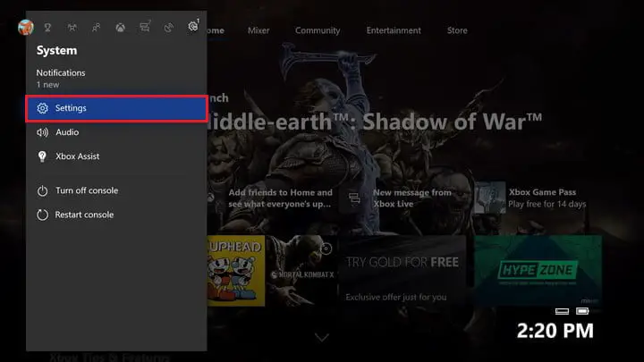Select Restart console

coord(116,215)
